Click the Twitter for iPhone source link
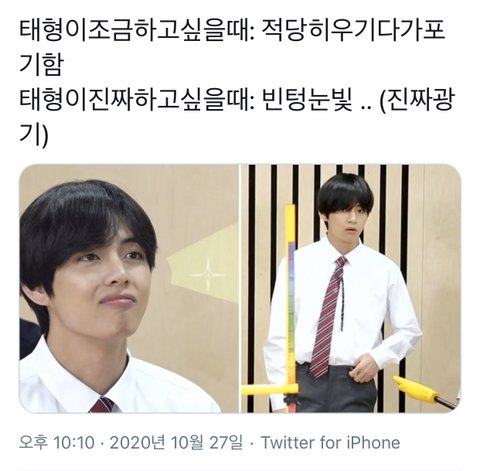The height and width of the screenshot is (471, 480). point(330,443)
